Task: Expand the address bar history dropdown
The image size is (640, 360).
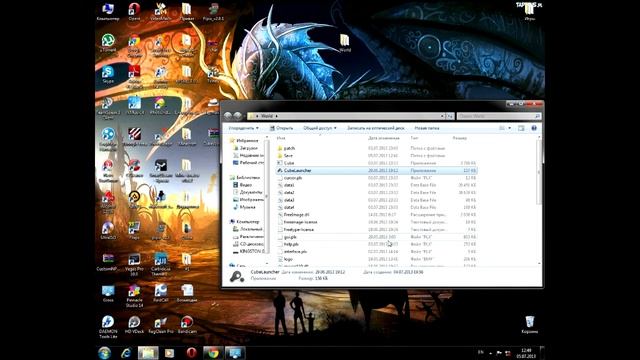Action: (442, 116)
